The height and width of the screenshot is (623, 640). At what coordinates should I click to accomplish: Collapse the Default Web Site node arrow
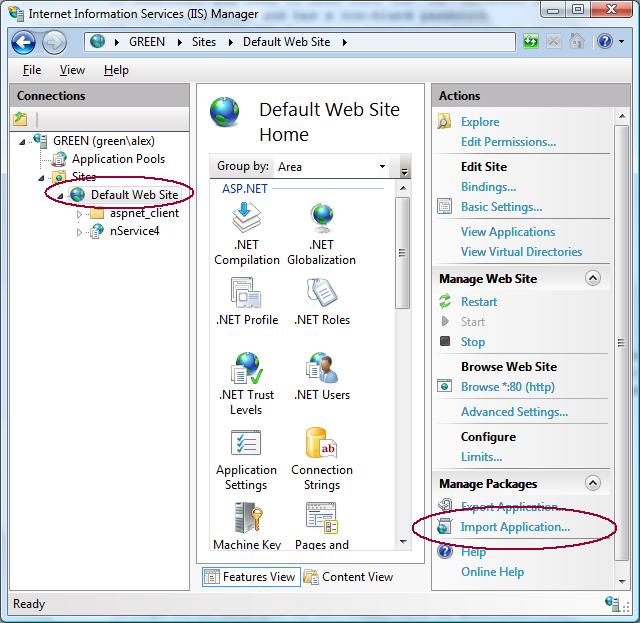[x=60, y=196]
